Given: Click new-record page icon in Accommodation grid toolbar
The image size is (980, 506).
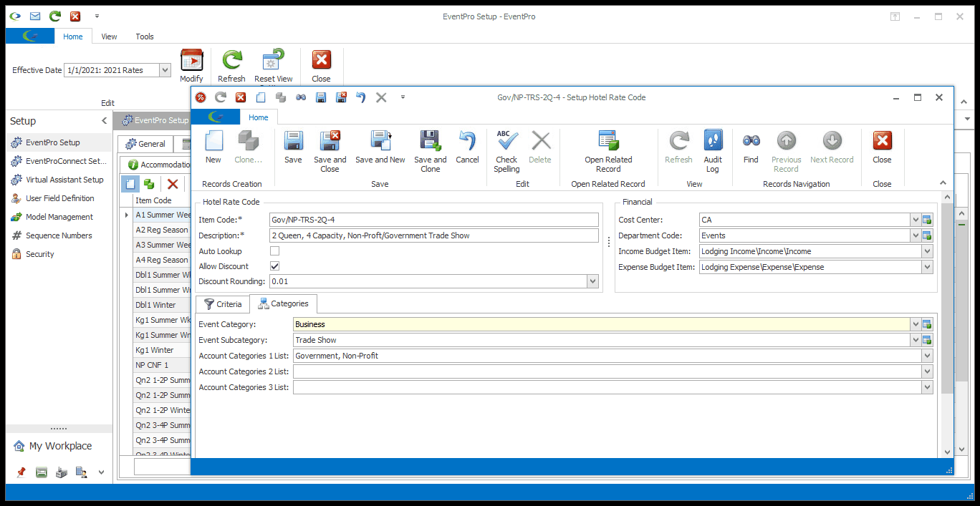Looking at the screenshot, I should tap(130, 184).
